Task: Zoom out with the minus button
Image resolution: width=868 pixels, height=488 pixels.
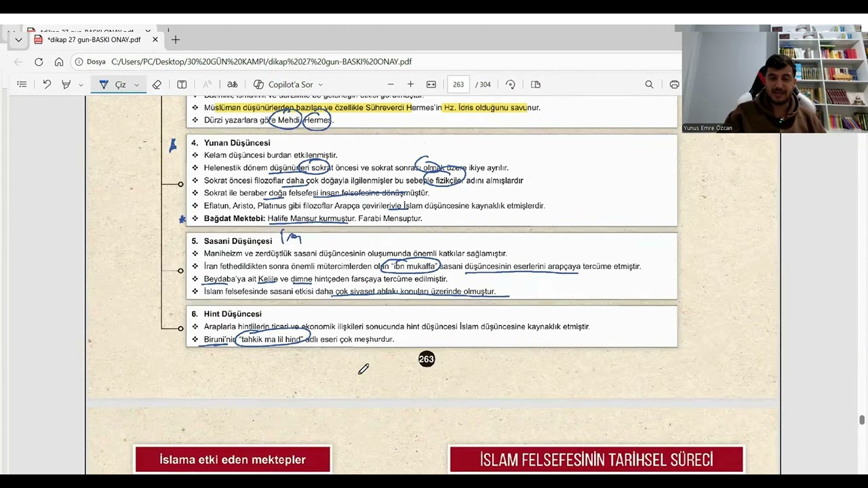Action: tap(391, 85)
